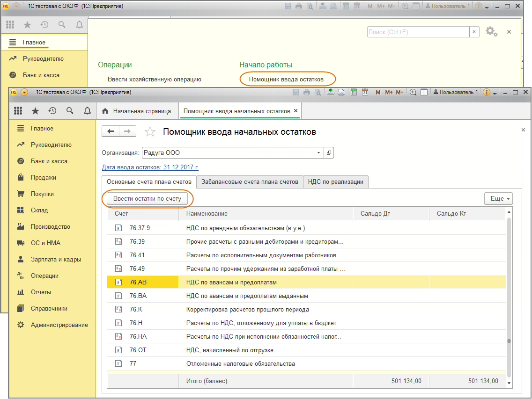Image resolution: width=532 pixels, height=399 pixels.
Task: Click the follow-link icon in front window title bar
Action: pyautogui.click(x=341, y=92)
